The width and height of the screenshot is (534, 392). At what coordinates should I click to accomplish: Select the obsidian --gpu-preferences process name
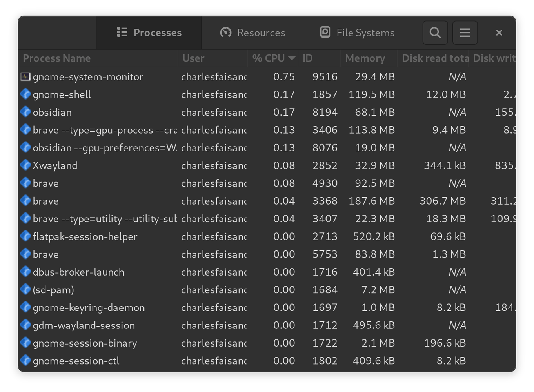click(x=105, y=148)
